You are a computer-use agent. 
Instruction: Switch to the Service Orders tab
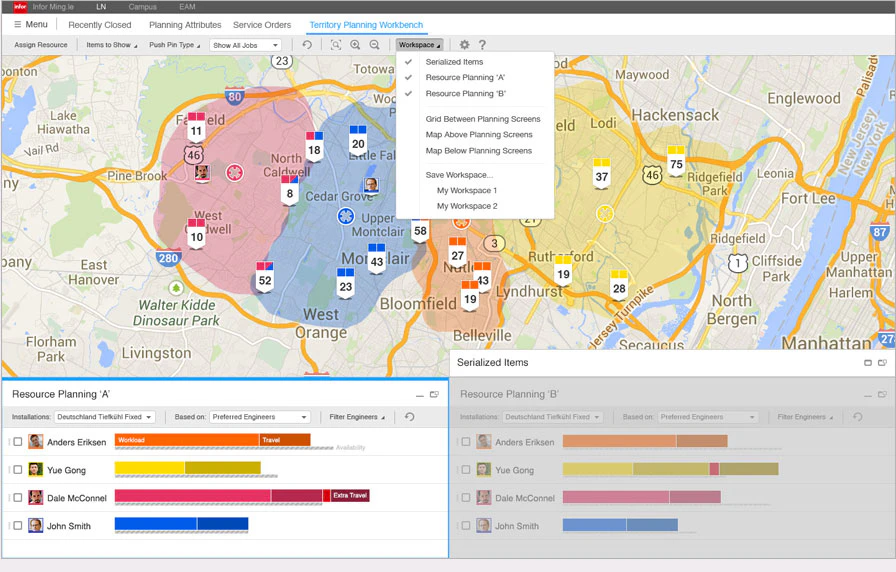(x=262, y=25)
